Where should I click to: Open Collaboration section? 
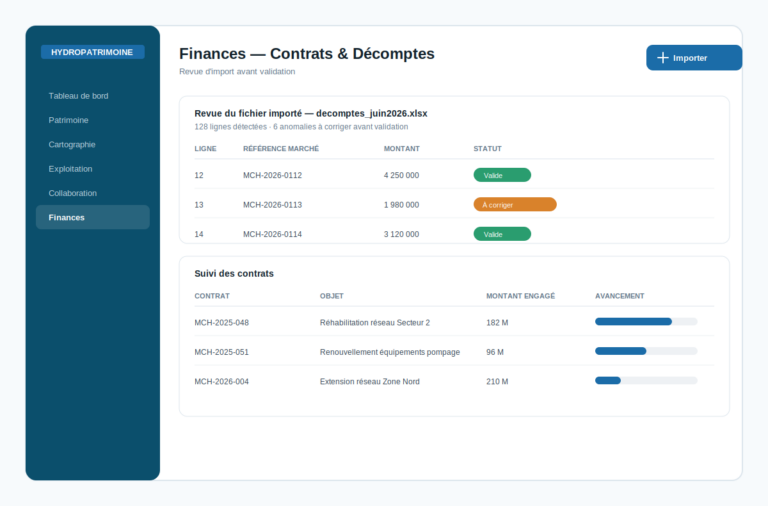point(72,193)
